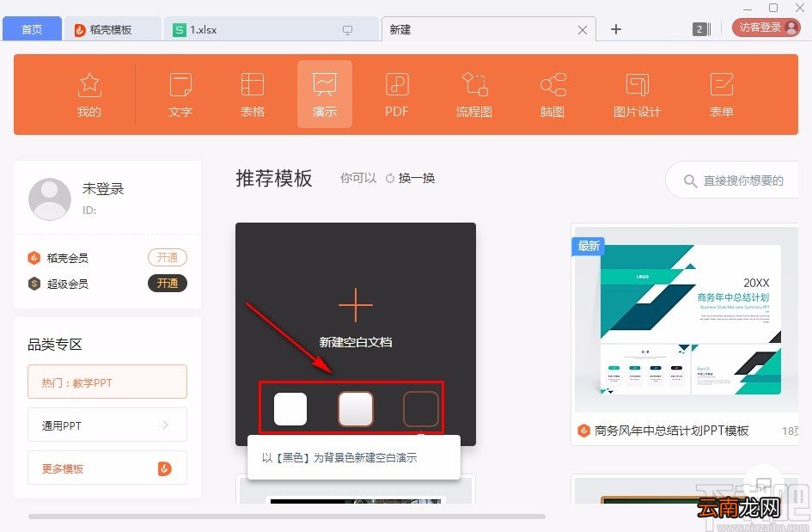Select the 新建 tab
The image size is (812, 532).
[x=488, y=29]
